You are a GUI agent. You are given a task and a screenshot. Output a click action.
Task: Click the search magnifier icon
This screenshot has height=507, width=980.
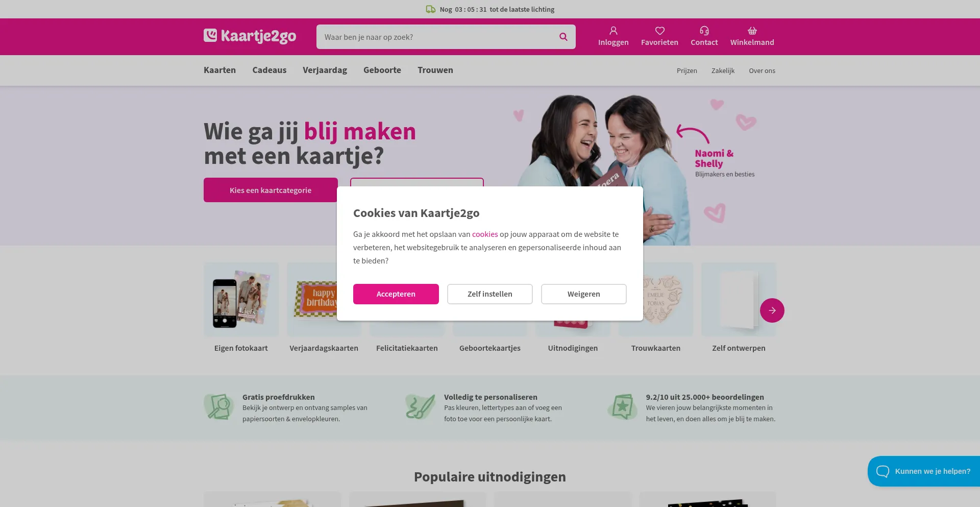pyautogui.click(x=563, y=37)
